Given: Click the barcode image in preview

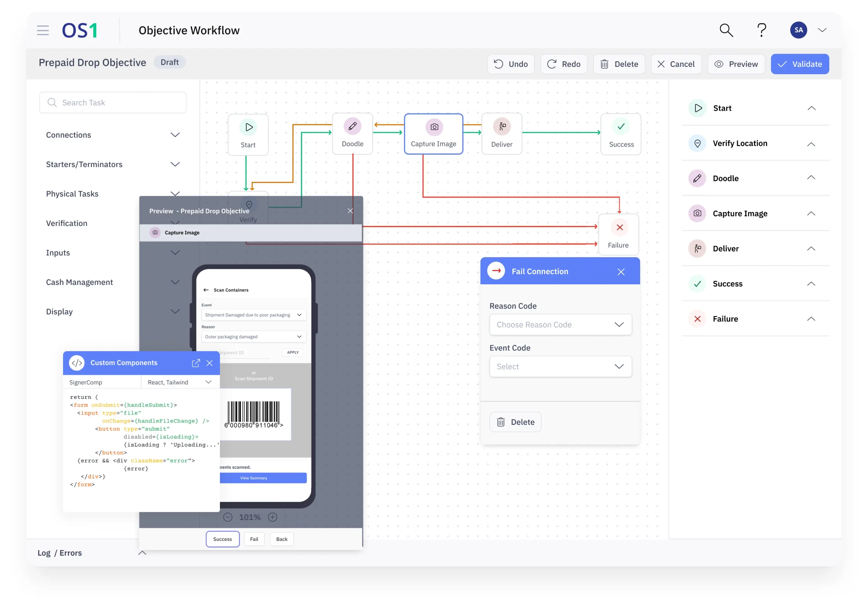Looking at the screenshot, I should pos(254,414).
